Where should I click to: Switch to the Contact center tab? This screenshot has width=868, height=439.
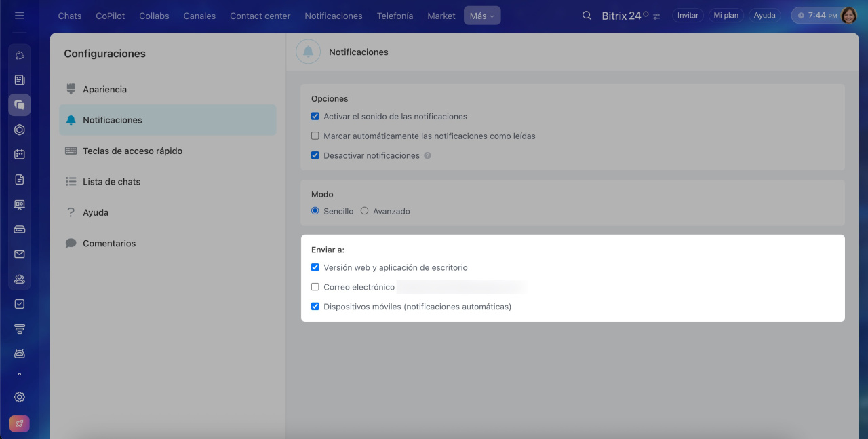coord(260,16)
